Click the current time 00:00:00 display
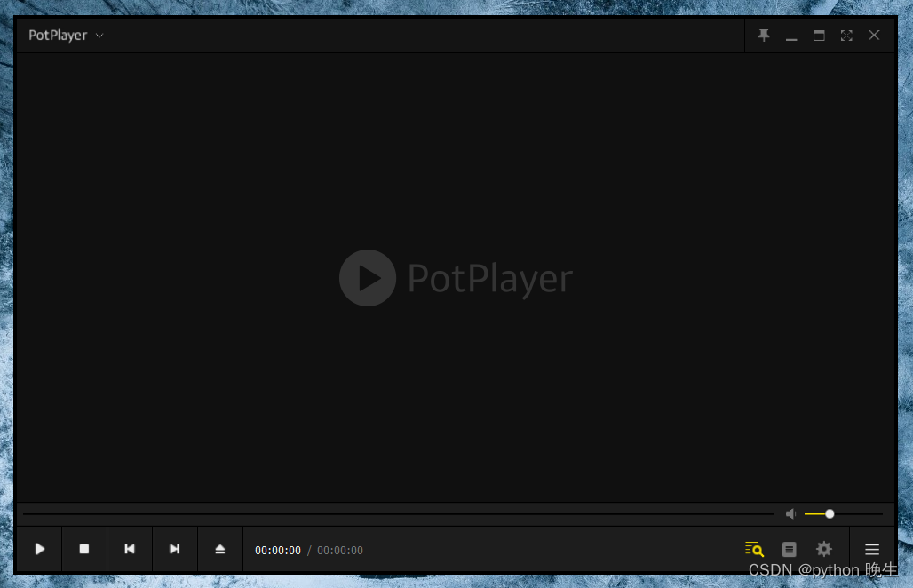 (278, 550)
